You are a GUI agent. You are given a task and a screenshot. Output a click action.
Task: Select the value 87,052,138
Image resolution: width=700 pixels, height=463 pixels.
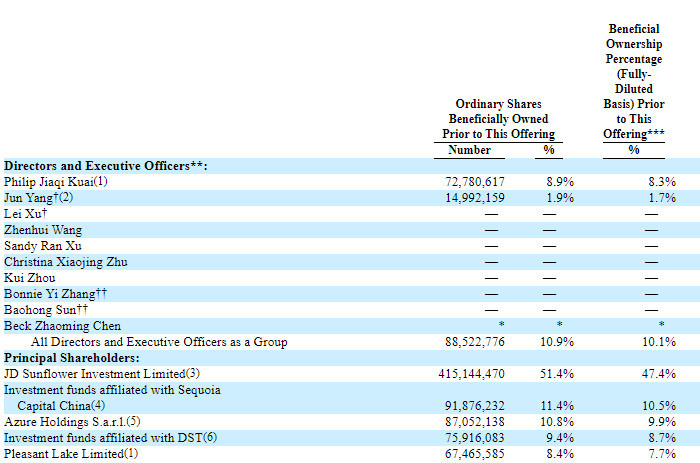pyautogui.click(x=475, y=422)
